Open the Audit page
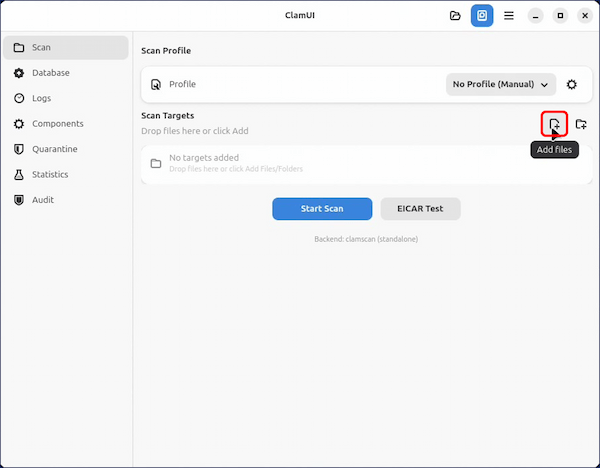Screen dimensions: 600x468 (x=66, y=200)
